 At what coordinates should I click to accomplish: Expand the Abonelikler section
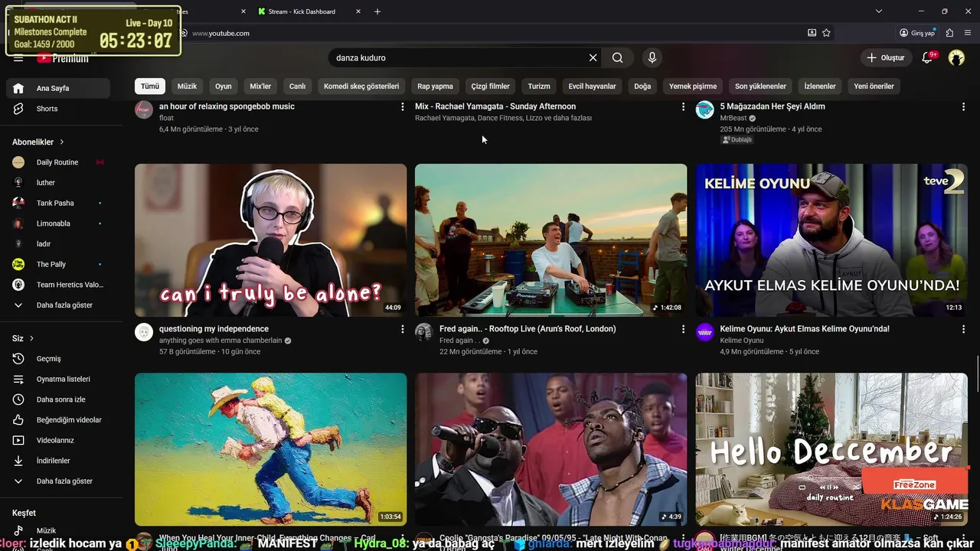coord(38,142)
